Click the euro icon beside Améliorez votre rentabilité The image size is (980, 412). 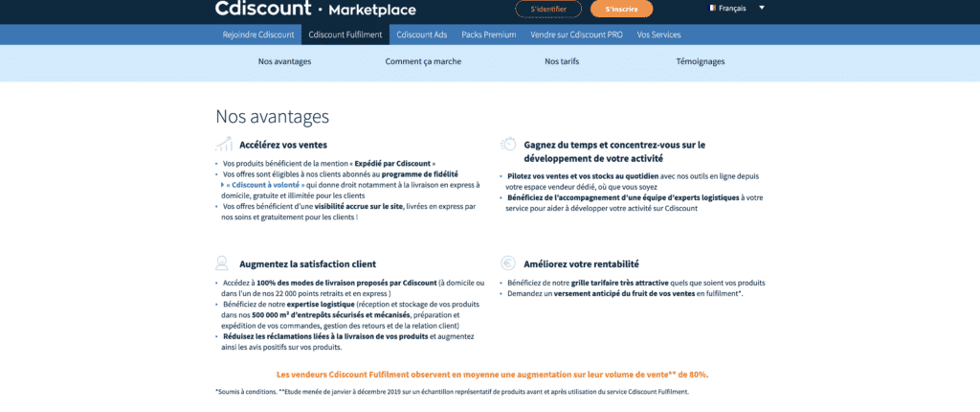tap(508, 263)
